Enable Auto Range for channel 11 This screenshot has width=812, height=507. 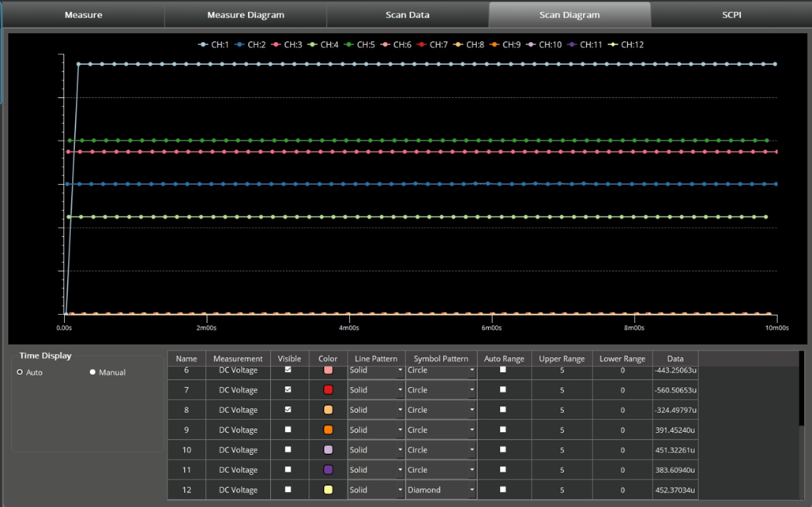point(503,469)
